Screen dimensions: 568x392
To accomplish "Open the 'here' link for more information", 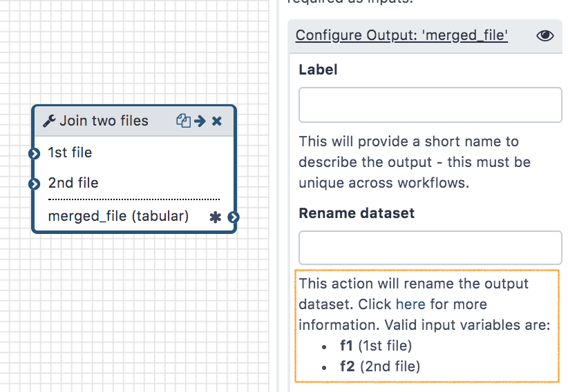I will coord(410,304).
